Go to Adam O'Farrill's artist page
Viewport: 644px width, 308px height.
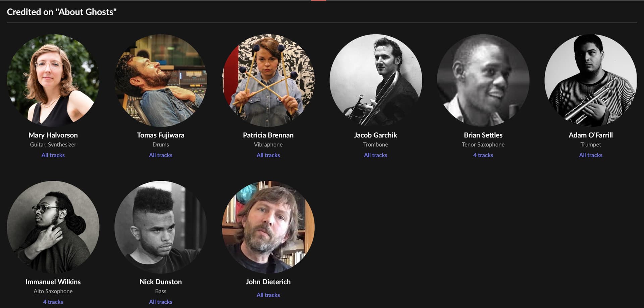point(591,135)
